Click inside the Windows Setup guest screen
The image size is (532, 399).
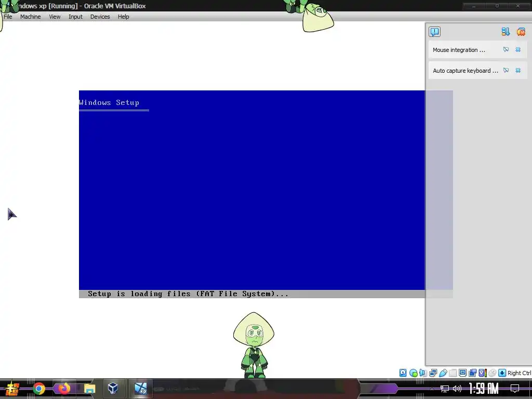(252, 194)
